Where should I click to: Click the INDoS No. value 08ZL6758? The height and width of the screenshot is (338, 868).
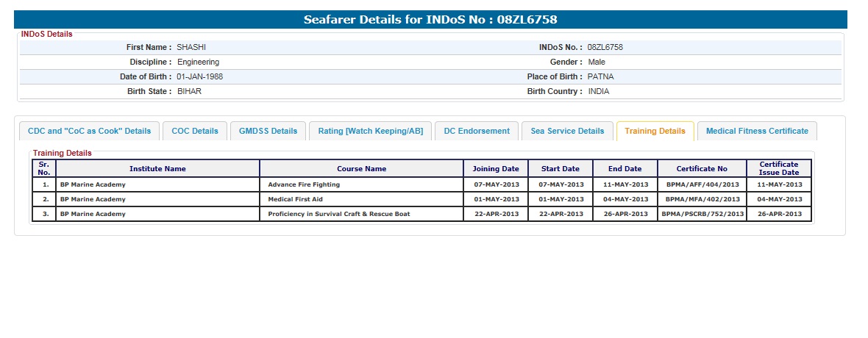coord(605,47)
